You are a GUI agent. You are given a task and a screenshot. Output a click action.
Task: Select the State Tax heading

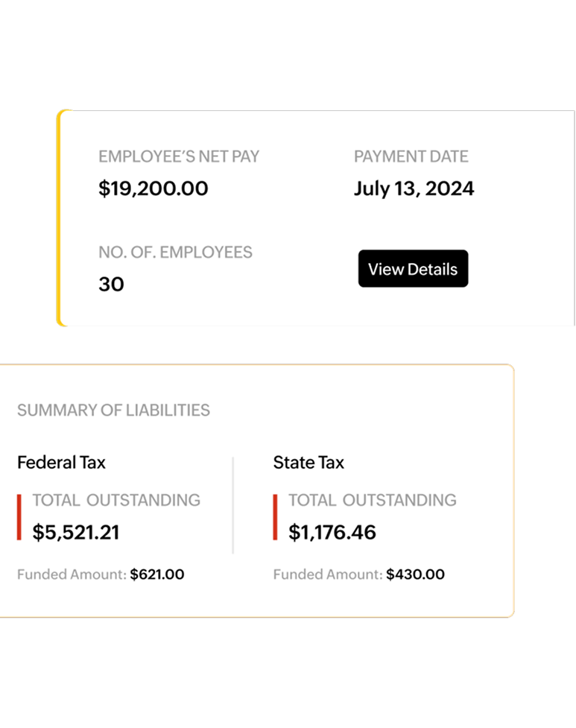[308, 462]
